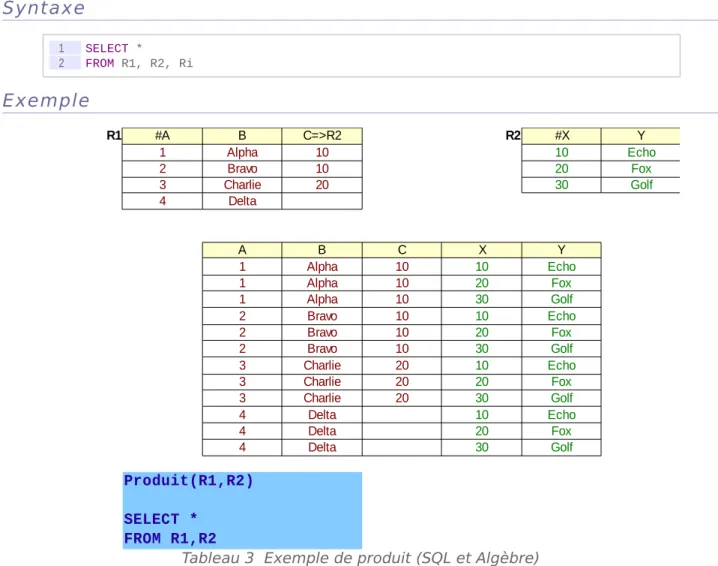
Task: Select code line FROM R1, R2, Ri
Action: (139, 63)
